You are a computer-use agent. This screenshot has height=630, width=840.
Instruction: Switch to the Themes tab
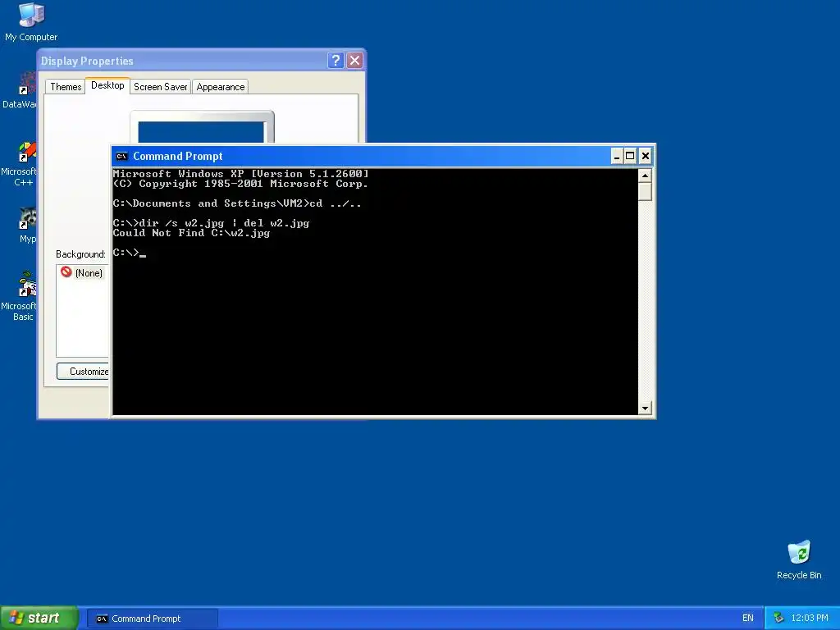click(x=66, y=87)
